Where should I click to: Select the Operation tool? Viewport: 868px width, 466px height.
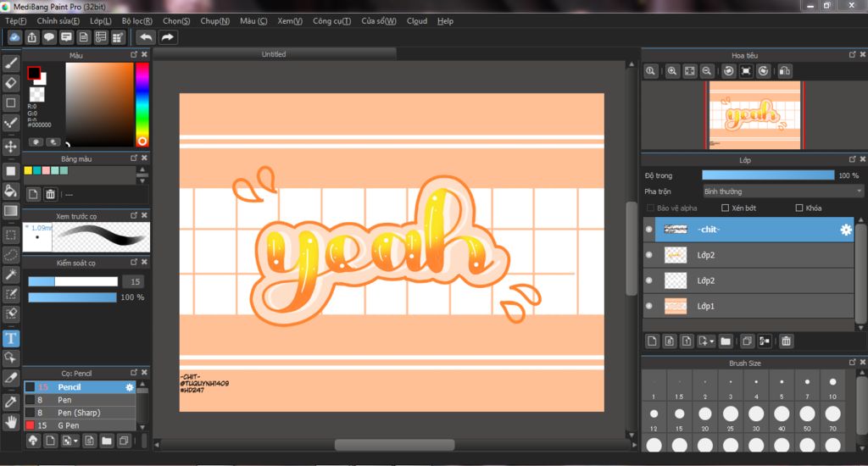click(x=10, y=358)
